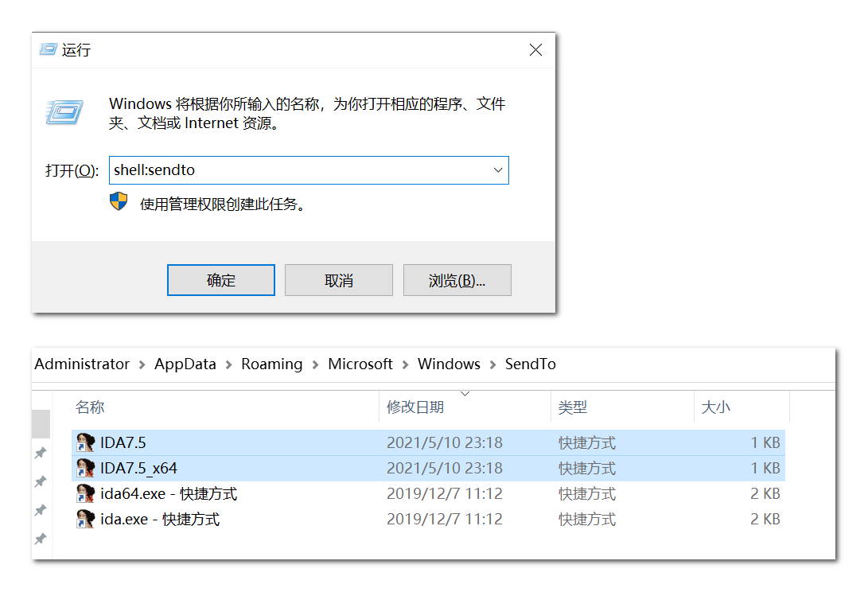Go to Administrator in the address path
This screenshot has height=592, width=868.
point(82,364)
